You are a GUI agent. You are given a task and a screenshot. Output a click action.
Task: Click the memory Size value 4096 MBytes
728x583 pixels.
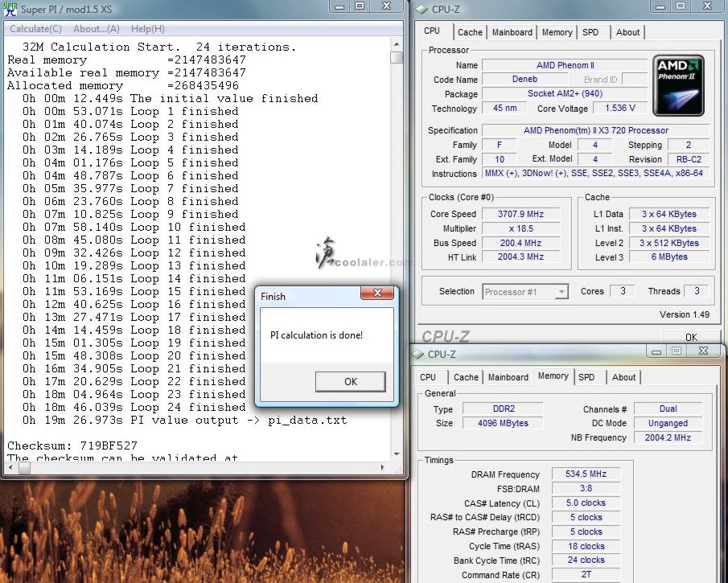(503, 423)
